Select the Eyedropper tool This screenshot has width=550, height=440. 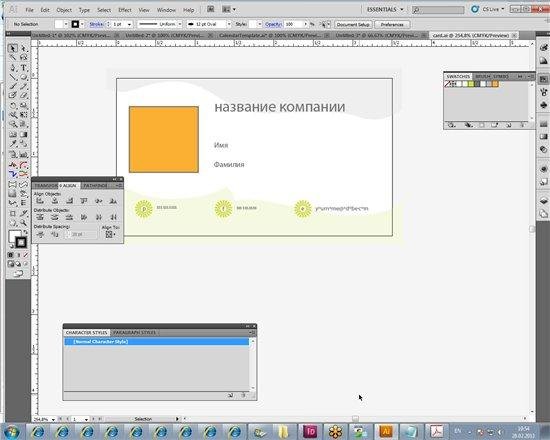pyautogui.click(x=12, y=144)
